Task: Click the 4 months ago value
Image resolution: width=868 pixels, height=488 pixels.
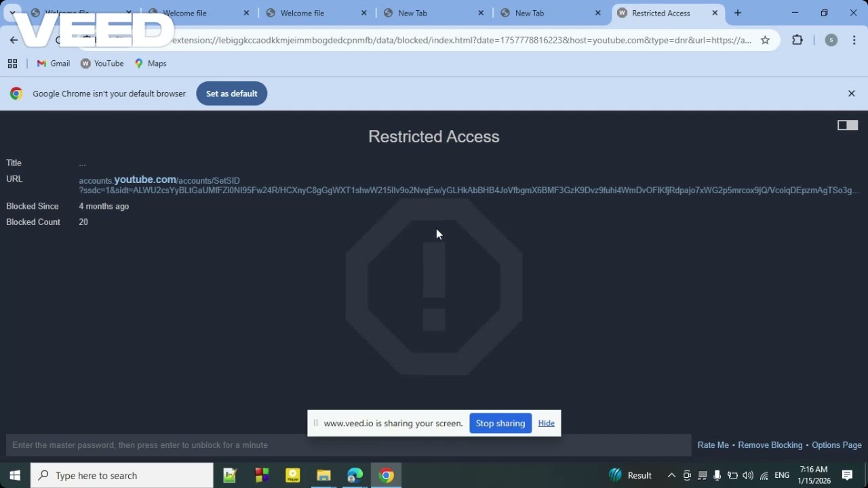Action: click(x=104, y=207)
